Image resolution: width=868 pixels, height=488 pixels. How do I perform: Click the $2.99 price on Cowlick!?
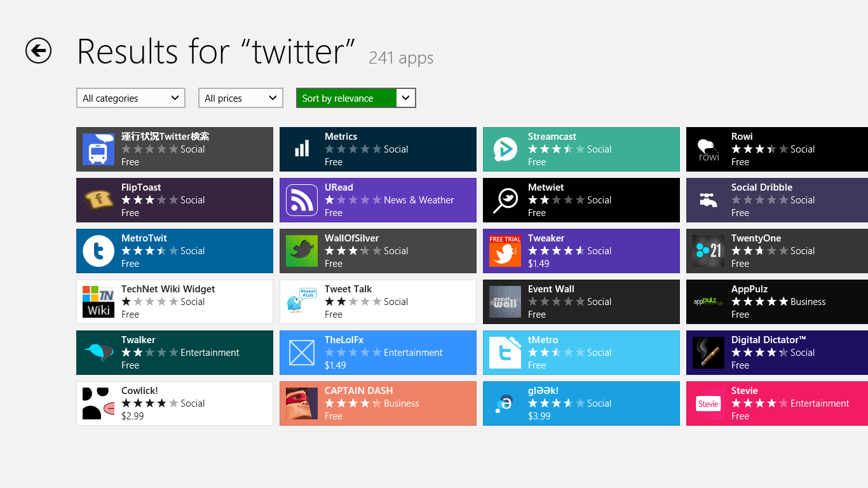pyautogui.click(x=133, y=416)
